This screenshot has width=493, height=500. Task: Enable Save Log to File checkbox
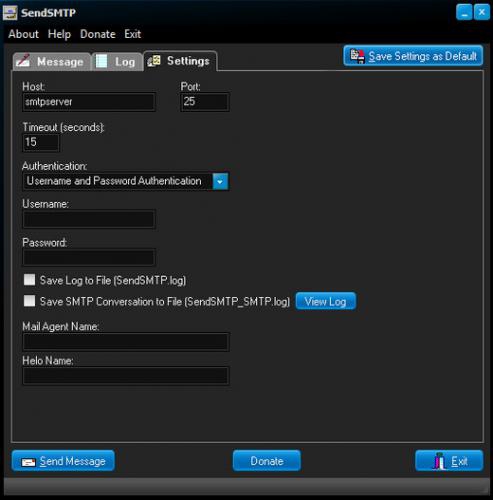click(29, 280)
